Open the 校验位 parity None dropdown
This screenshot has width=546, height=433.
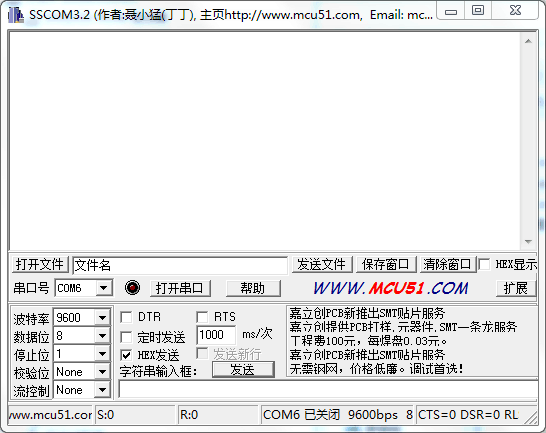(x=102, y=372)
